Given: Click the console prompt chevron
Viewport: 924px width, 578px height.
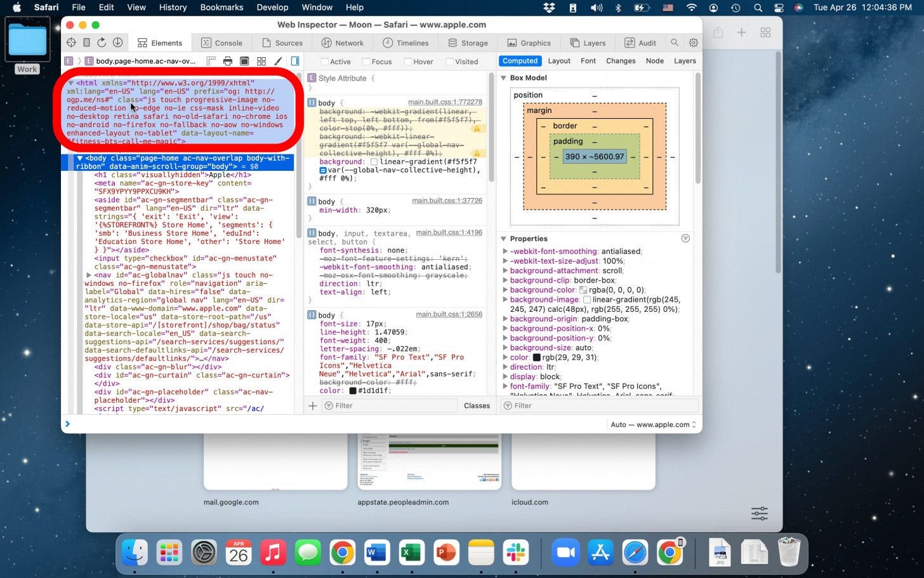Looking at the screenshot, I should [67, 424].
